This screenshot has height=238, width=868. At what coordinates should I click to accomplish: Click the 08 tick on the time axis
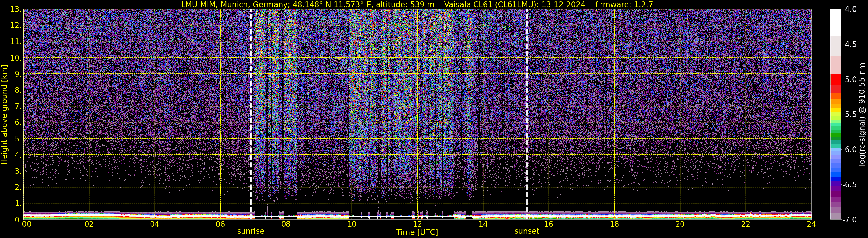click(286, 224)
